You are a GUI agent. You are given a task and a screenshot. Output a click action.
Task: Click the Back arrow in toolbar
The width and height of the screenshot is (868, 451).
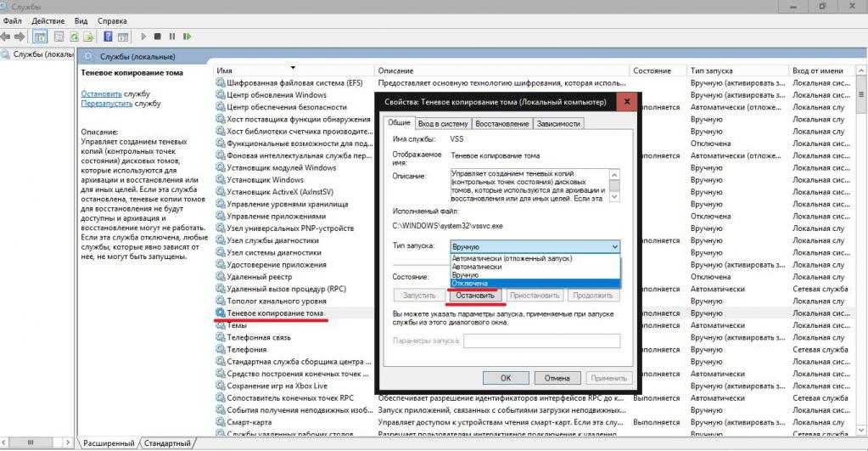tap(6, 37)
